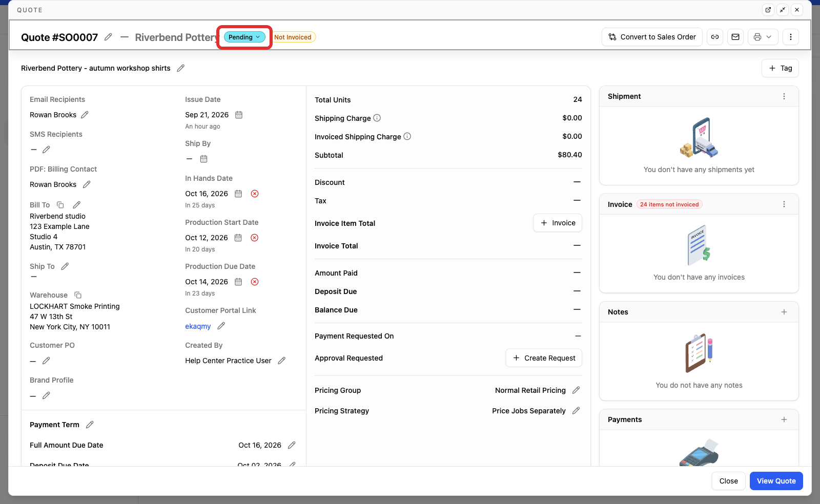Screen dimensions: 820x504
Task: Clear the In Hands Date
Action: (255, 194)
